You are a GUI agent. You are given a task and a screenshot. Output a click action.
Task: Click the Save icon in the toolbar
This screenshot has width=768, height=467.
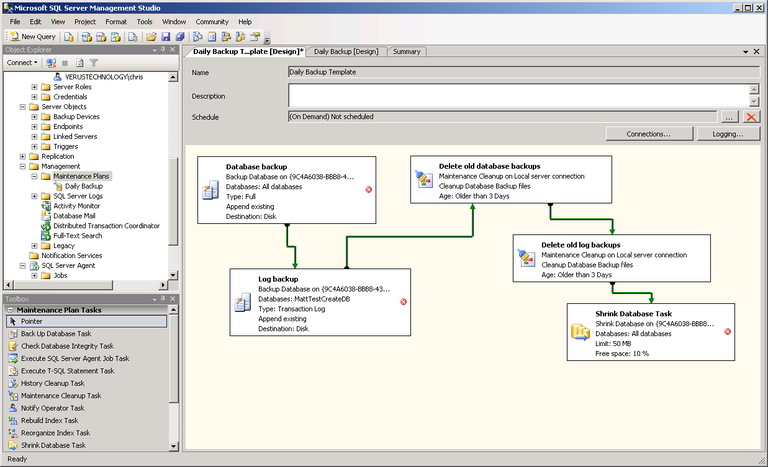coord(166,37)
